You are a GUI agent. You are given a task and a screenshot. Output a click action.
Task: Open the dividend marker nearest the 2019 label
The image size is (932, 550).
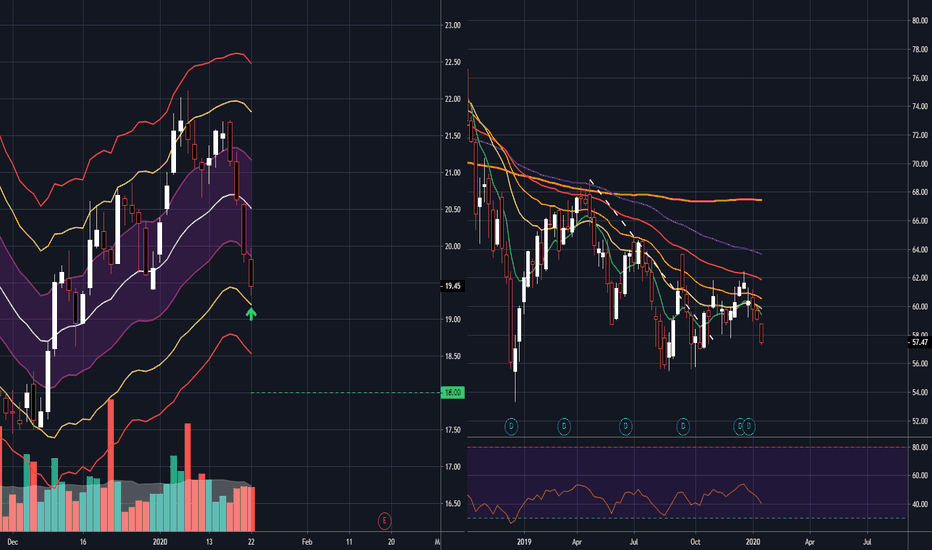click(511, 426)
